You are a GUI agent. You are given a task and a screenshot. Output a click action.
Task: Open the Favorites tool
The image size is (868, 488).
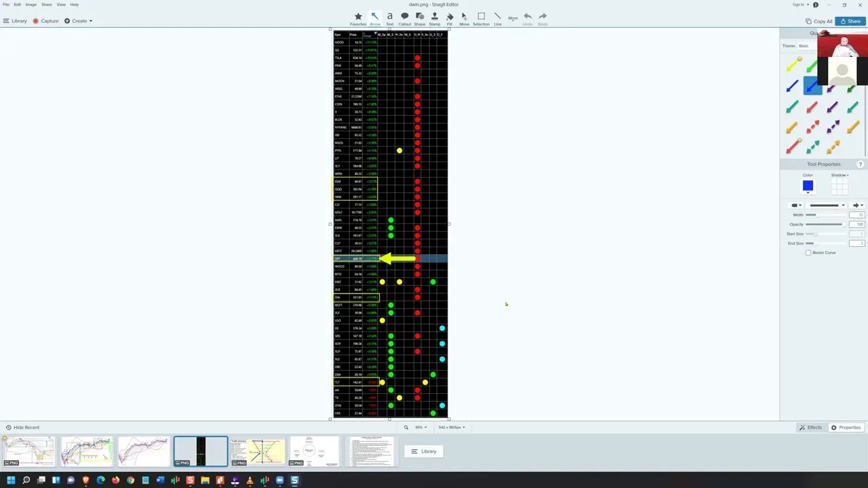point(358,19)
